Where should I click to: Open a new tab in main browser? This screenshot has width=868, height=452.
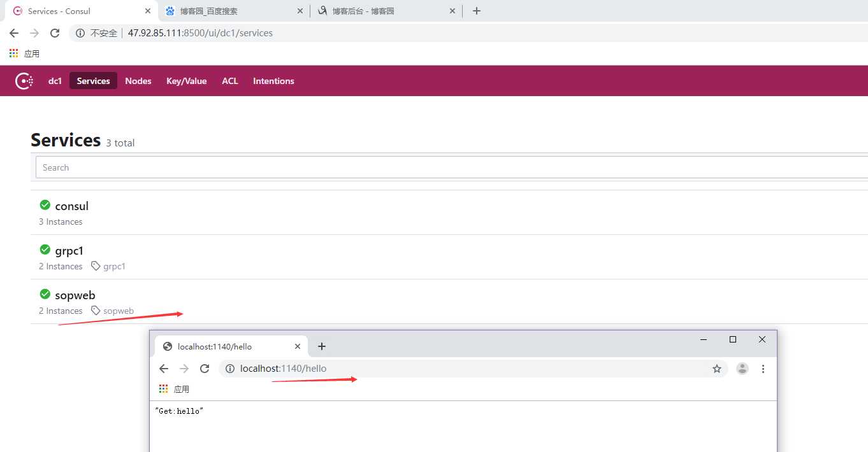click(477, 11)
